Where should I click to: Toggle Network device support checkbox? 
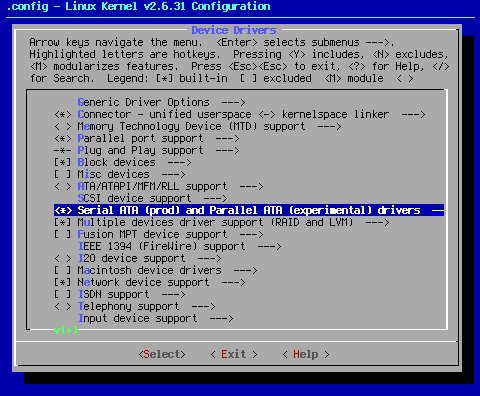[63, 282]
